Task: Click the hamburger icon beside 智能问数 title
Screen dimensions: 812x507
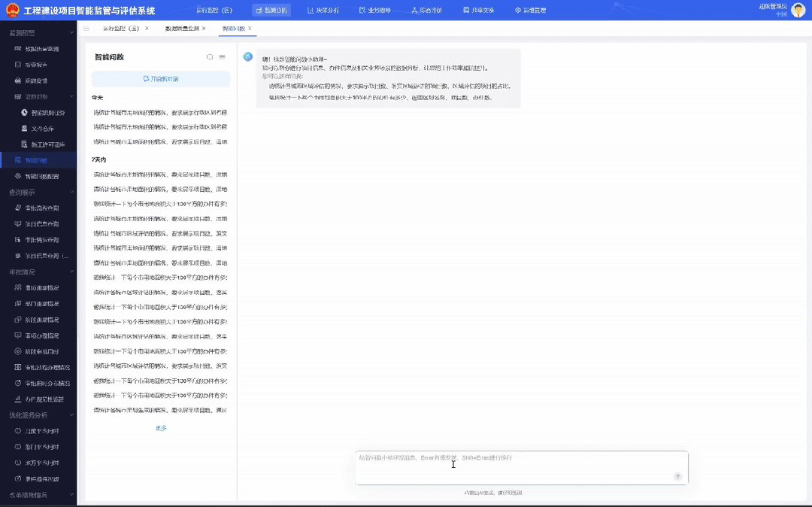Action: coord(222,57)
